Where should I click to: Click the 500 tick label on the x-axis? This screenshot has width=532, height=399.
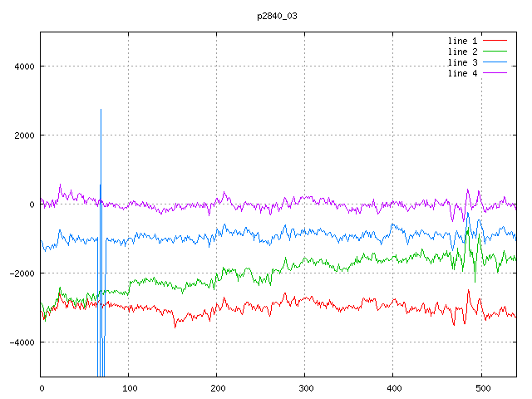(x=481, y=387)
